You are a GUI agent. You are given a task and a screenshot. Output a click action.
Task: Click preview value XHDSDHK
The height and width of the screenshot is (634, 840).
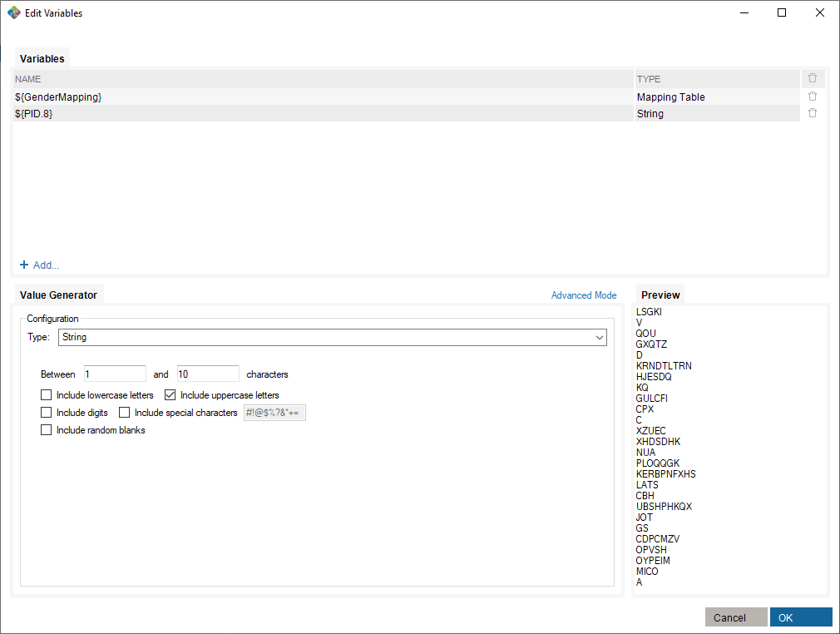point(658,442)
